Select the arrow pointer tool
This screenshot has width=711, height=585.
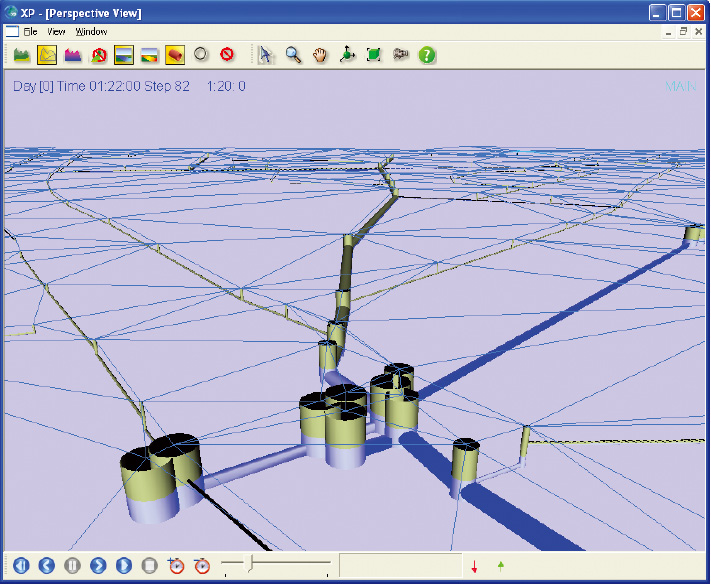click(265, 54)
